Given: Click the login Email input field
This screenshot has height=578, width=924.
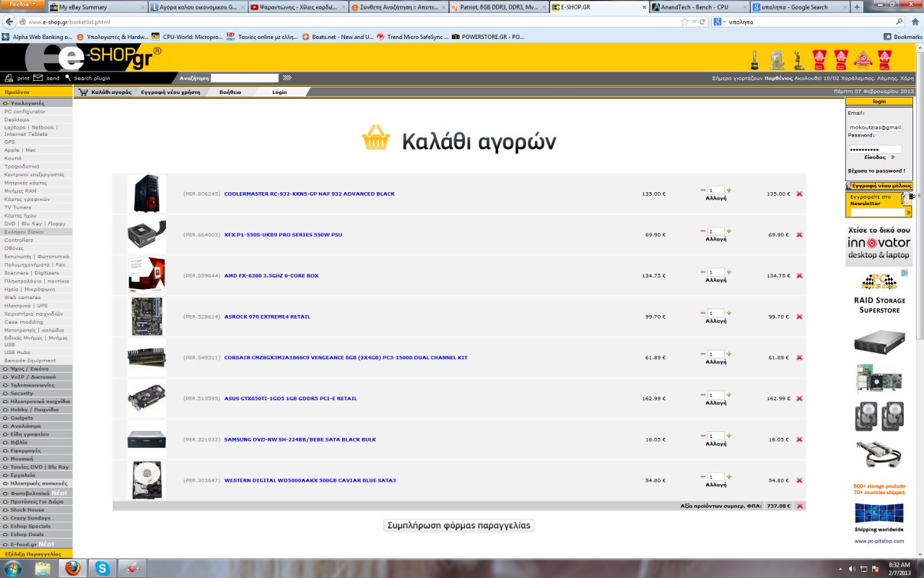Looking at the screenshot, I should 875,127.
